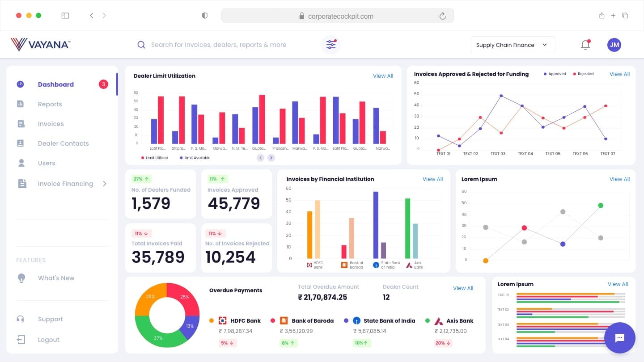
Task: Click the ₹ 21,70,874.25 total overdue amount
Action: pyautogui.click(x=322, y=297)
